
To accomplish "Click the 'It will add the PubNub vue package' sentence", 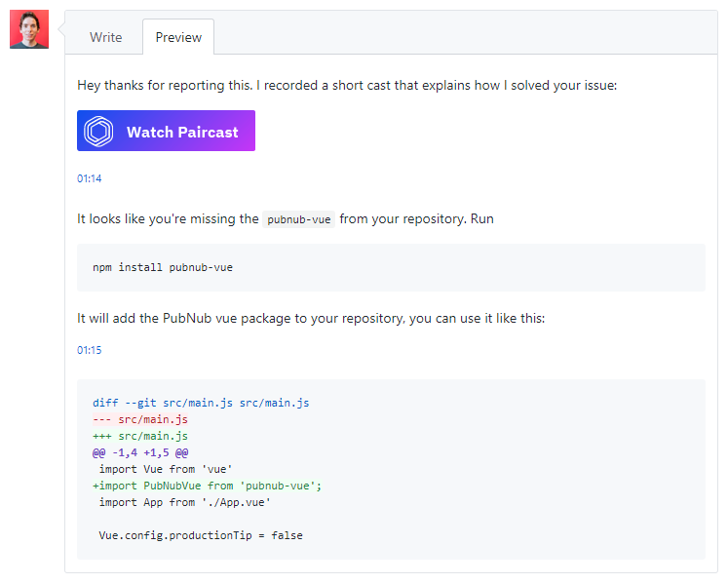I will pyautogui.click(x=311, y=318).
